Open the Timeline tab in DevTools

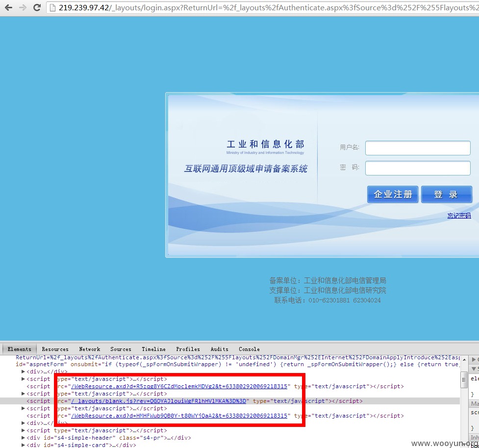153,349
